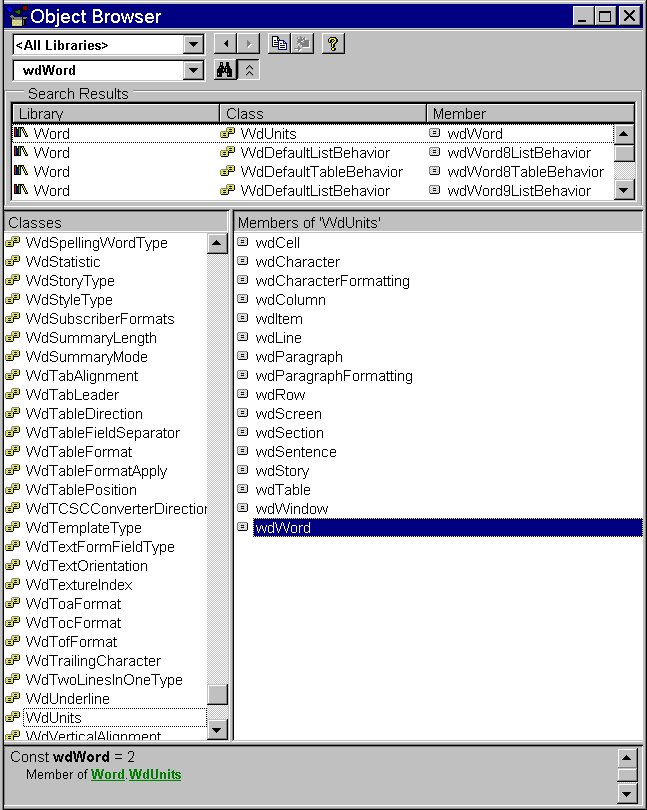Click the Go Back arrow button
The image size is (647, 810).
point(225,44)
